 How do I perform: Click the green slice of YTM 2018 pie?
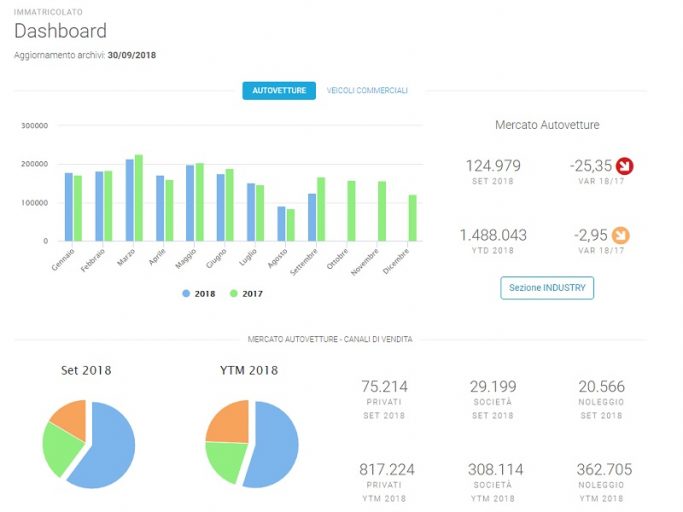pos(227,460)
